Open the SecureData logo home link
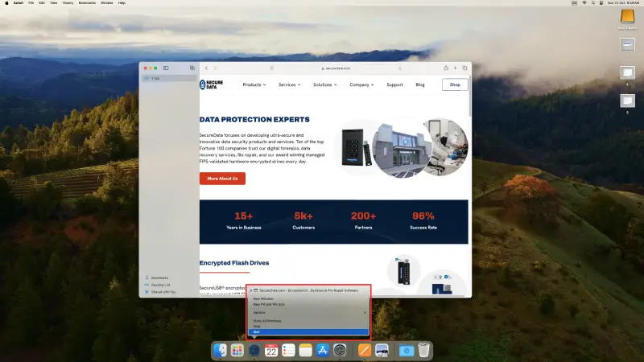 (211, 84)
